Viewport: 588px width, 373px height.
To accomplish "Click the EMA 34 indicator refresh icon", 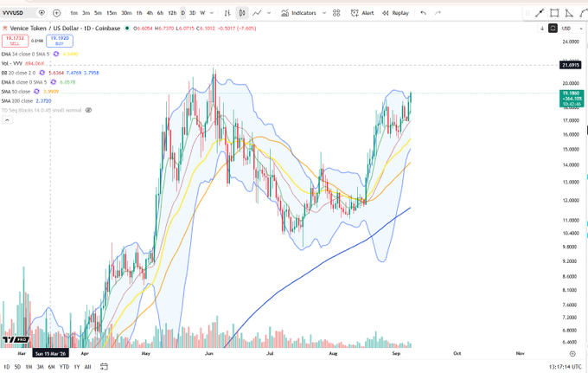I will point(56,54).
